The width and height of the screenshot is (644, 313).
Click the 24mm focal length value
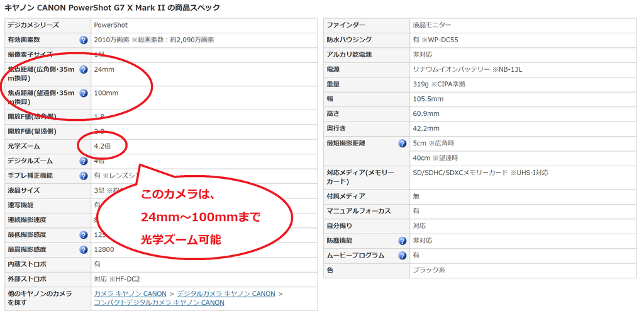tap(104, 69)
